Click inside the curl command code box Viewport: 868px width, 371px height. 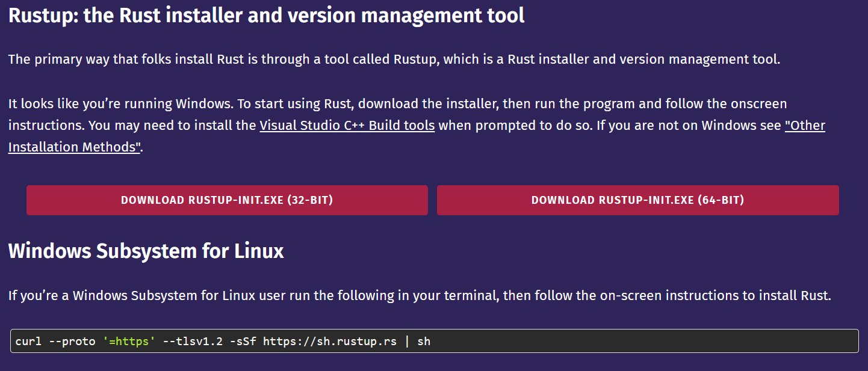pos(542,341)
